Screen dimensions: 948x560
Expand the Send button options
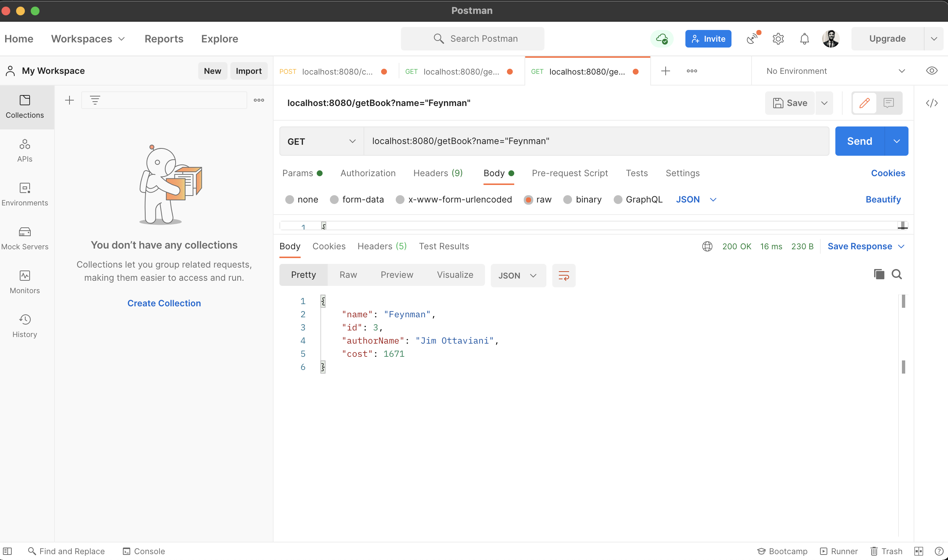pyautogui.click(x=897, y=141)
